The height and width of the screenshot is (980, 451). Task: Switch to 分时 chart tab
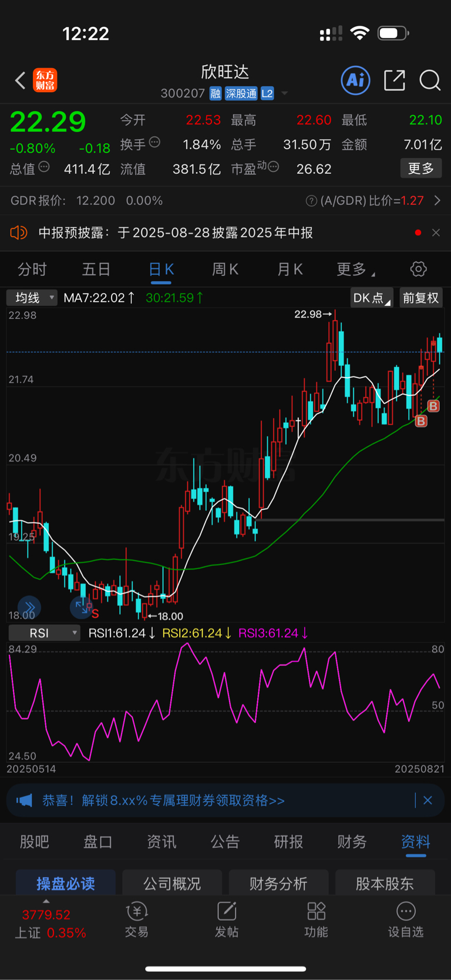[x=32, y=270]
